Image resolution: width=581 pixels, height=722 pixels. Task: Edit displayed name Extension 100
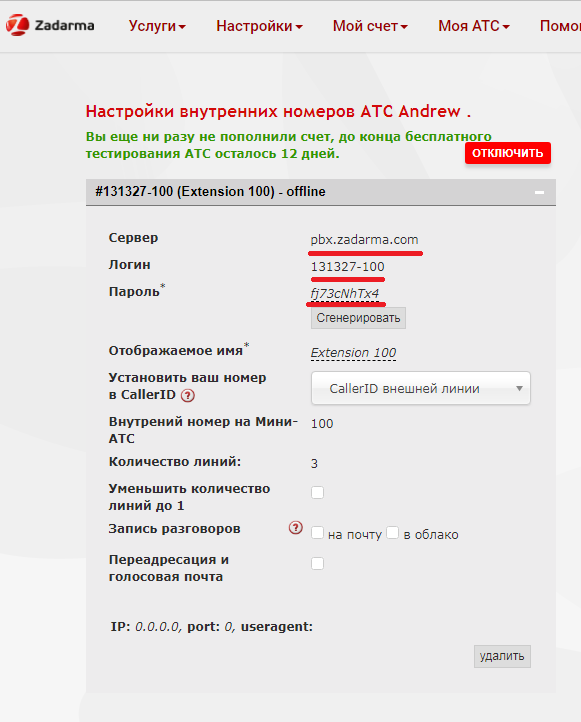pyautogui.click(x=353, y=353)
